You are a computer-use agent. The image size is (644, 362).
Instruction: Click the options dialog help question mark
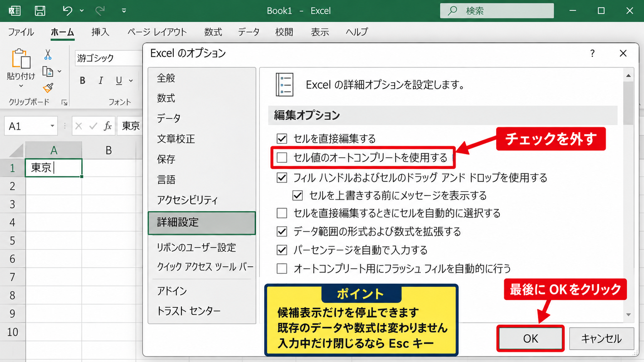coord(592,53)
